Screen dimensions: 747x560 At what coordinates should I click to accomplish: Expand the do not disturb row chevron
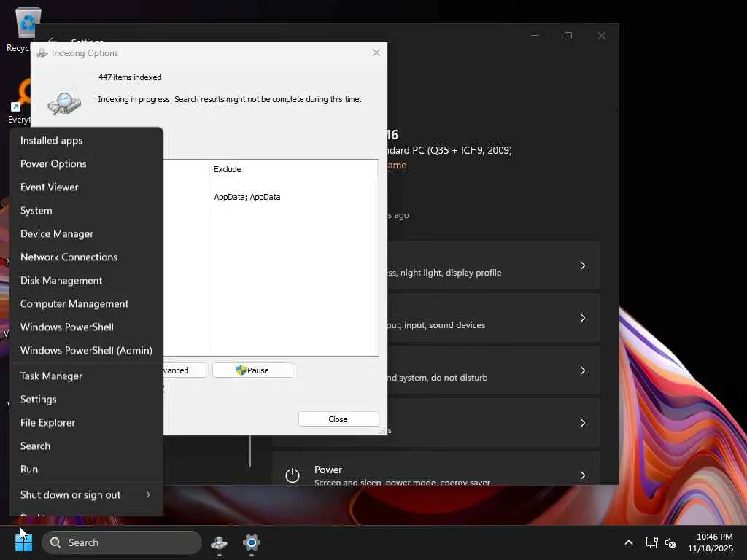point(583,370)
